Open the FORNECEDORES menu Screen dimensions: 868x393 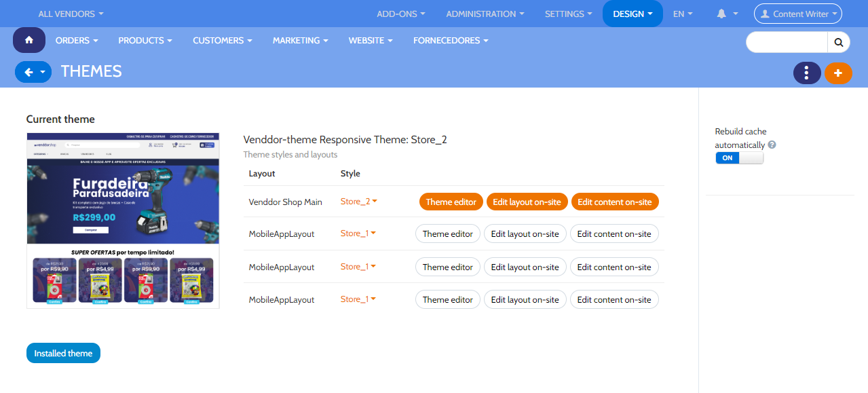451,40
